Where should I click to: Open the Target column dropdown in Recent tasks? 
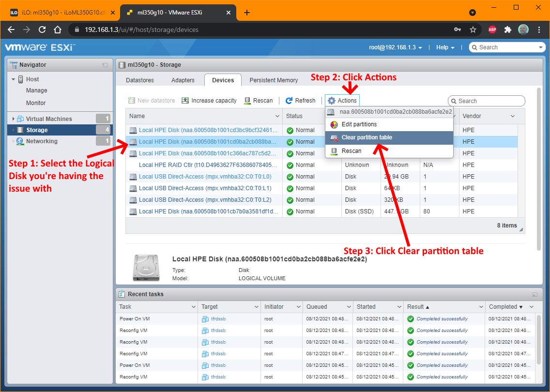tap(257, 307)
